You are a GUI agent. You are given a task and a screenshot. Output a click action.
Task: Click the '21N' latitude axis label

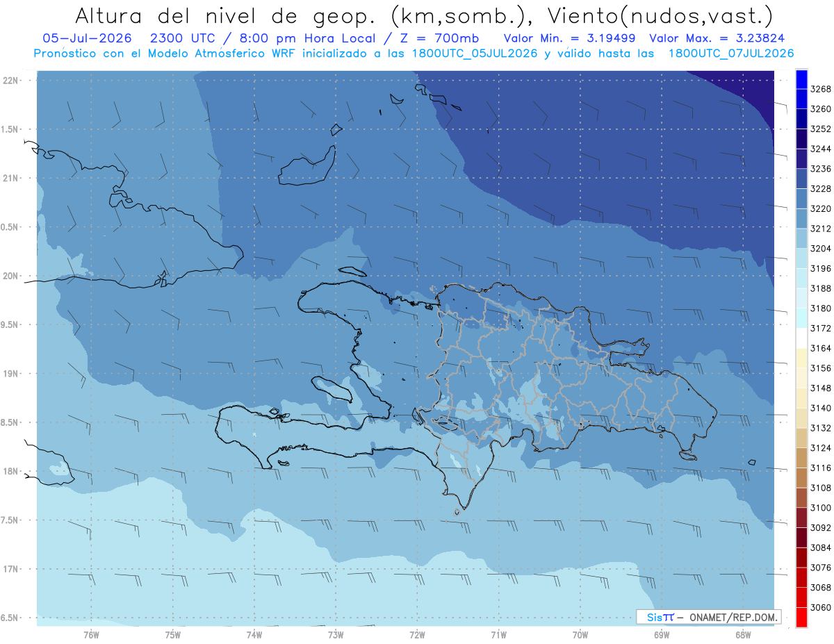pyautogui.click(x=10, y=178)
